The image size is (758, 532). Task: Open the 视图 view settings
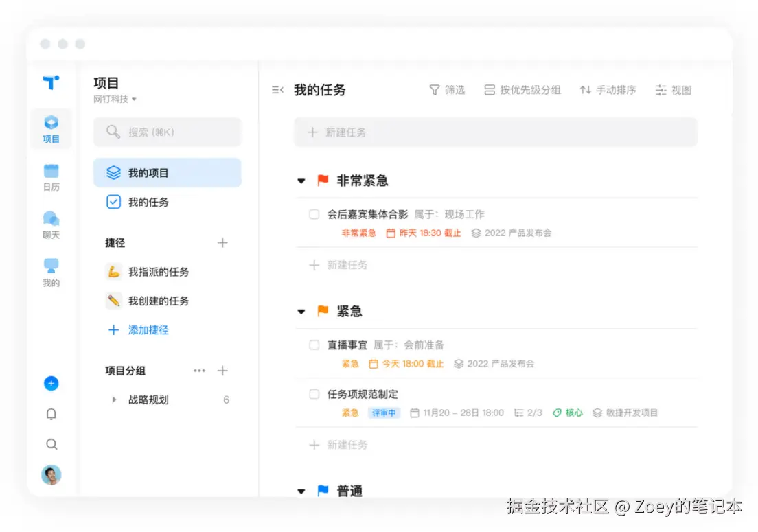(674, 90)
